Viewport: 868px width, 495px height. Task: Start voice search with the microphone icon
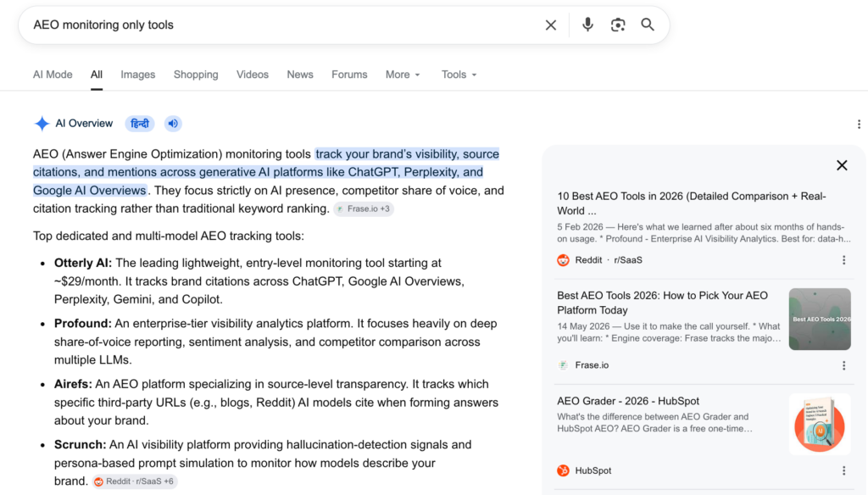point(587,25)
